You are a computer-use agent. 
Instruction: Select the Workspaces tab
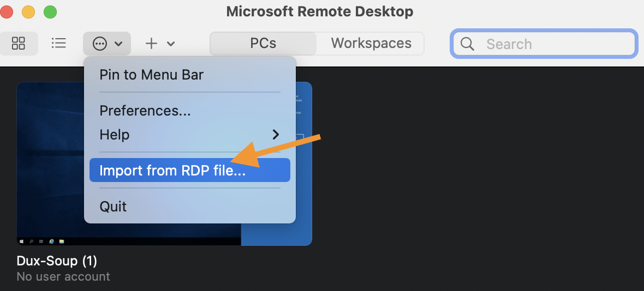(x=371, y=44)
